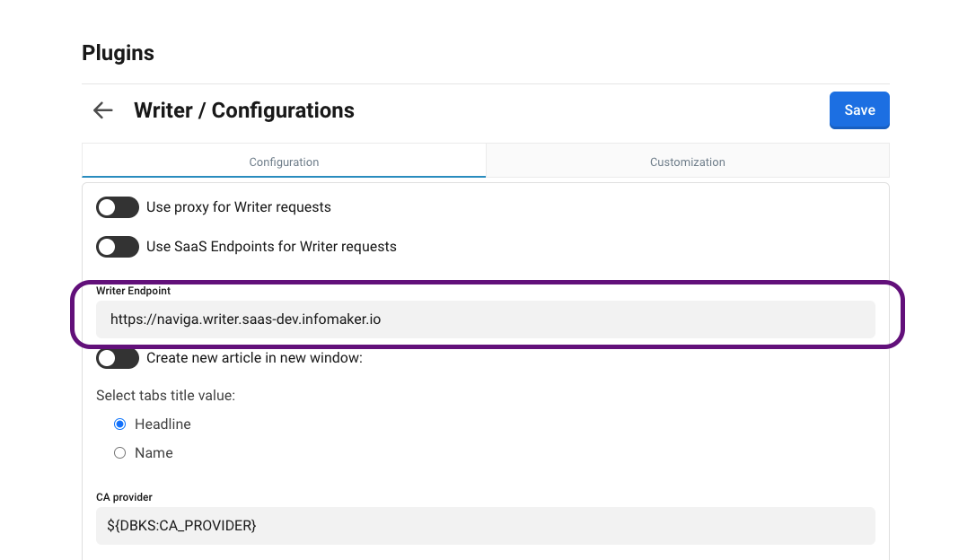Save the Writer configurations
This screenshot has height=560, width=976.
coord(859,109)
